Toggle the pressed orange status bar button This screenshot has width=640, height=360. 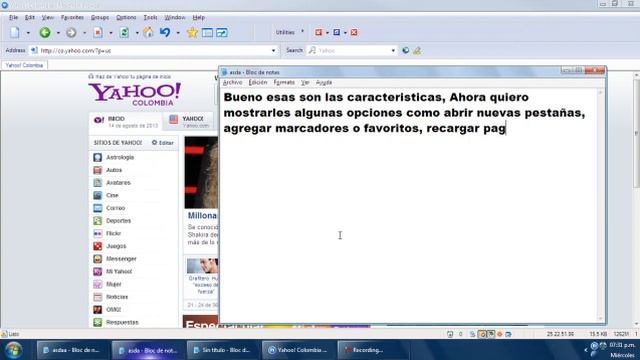(482, 334)
